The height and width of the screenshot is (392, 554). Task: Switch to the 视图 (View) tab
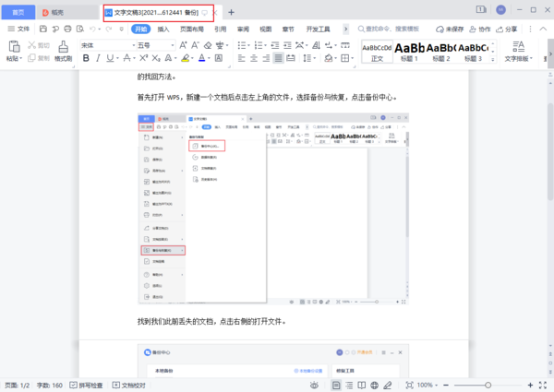pos(266,29)
